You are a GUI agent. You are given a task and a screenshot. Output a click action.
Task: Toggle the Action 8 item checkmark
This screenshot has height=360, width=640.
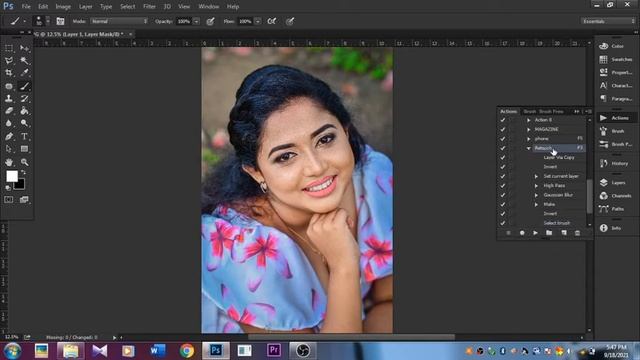pos(503,120)
